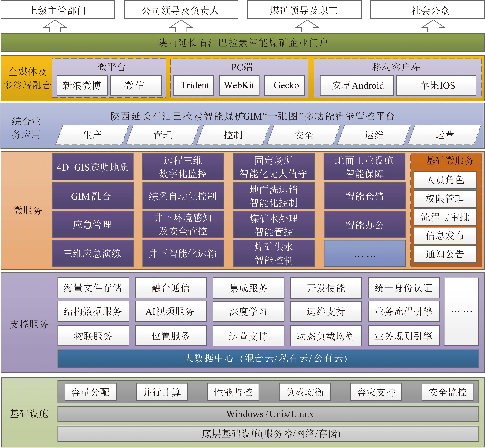Select the 煤矿供水智能控制 block
This screenshot has width=485, height=448.
[x=274, y=253]
